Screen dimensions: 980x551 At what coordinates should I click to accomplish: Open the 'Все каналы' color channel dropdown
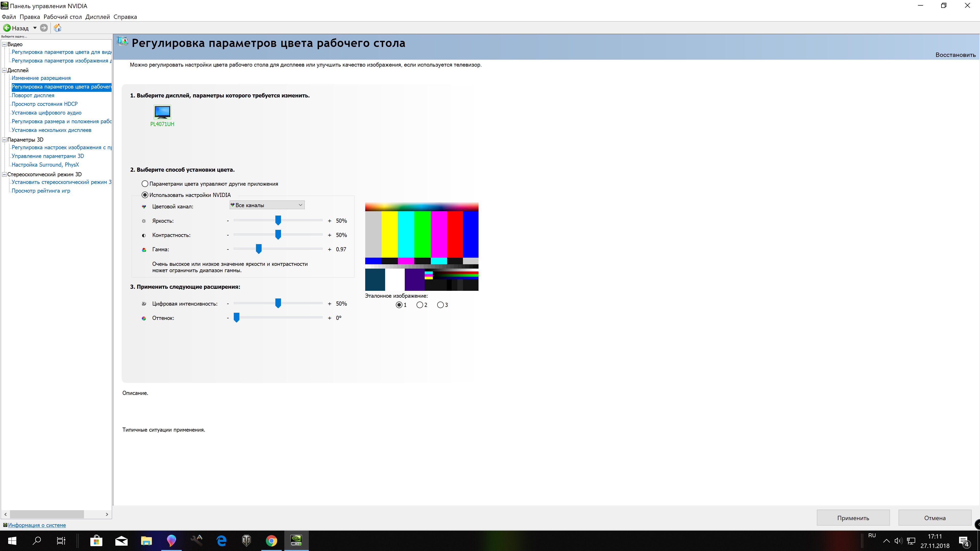(x=267, y=205)
